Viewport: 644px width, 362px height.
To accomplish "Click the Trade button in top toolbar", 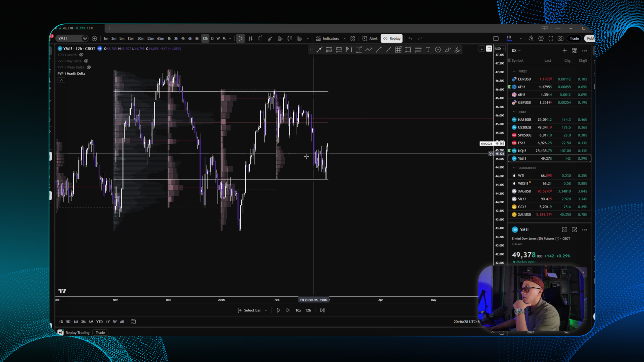I will pyautogui.click(x=574, y=38).
